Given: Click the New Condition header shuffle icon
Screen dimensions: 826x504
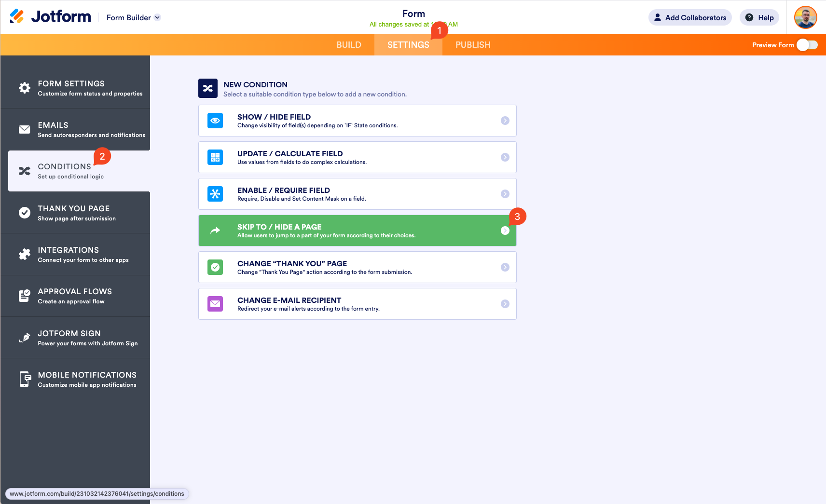Looking at the screenshot, I should pyautogui.click(x=208, y=88).
